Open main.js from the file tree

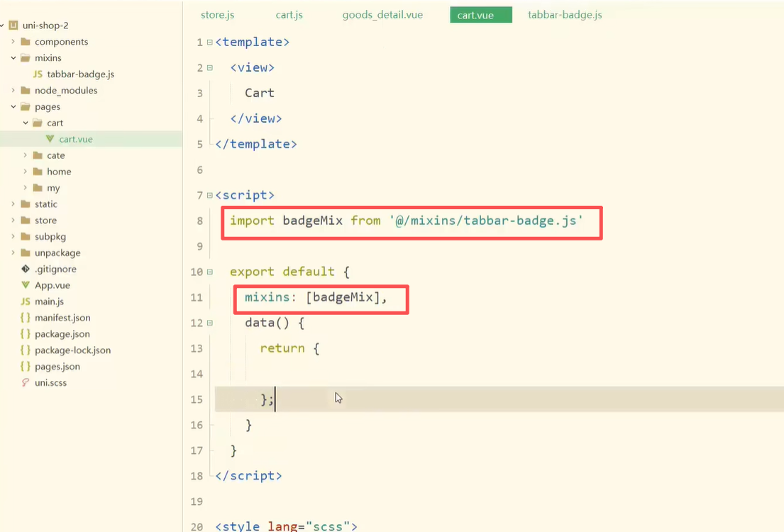click(x=49, y=301)
